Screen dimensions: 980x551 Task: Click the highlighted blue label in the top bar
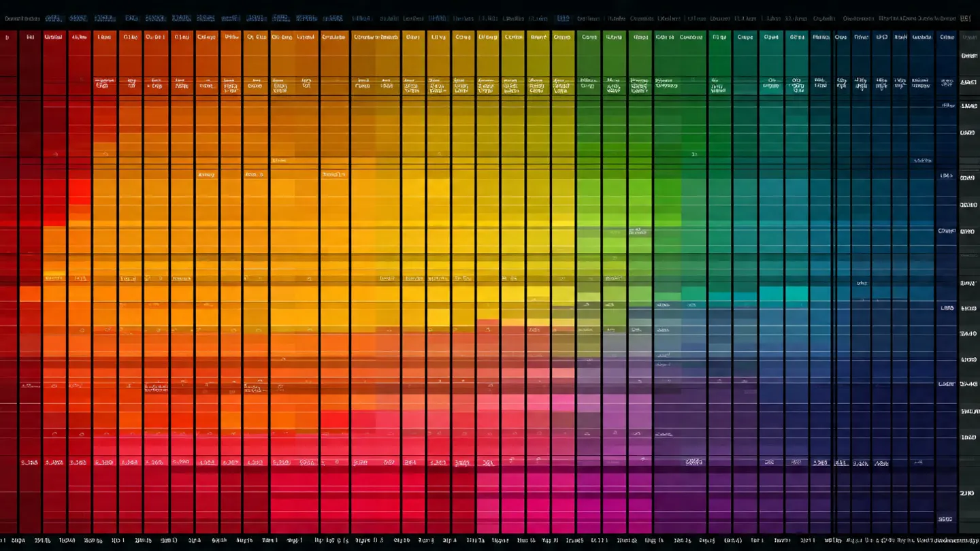[562, 18]
